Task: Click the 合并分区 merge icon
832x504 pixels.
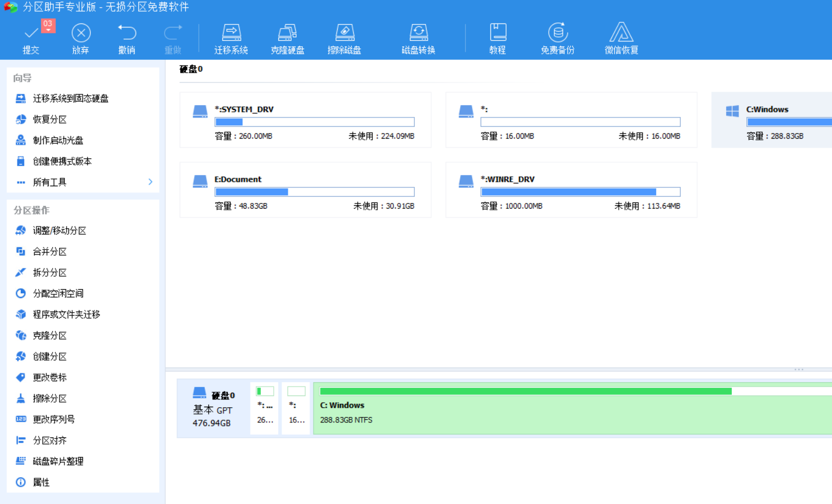Action: click(x=21, y=251)
